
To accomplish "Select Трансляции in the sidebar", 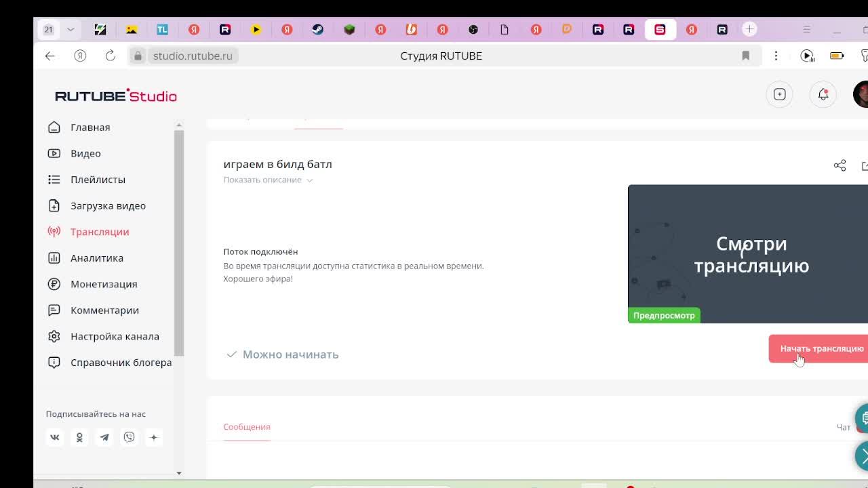I will tap(99, 232).
